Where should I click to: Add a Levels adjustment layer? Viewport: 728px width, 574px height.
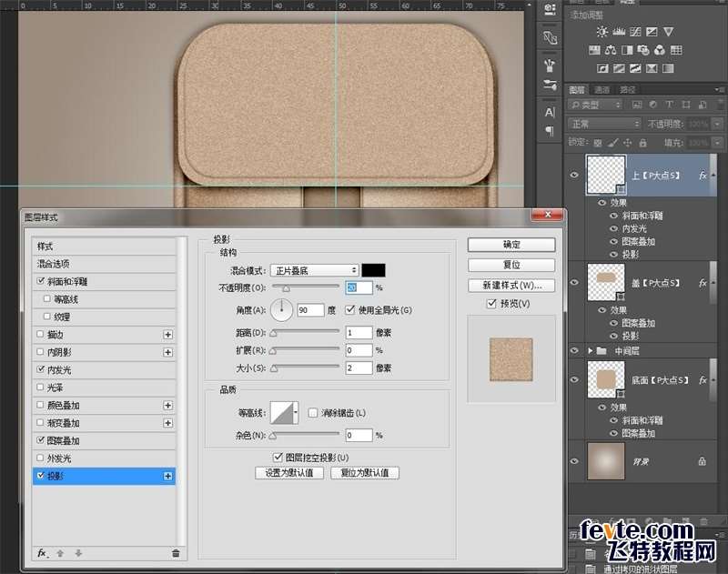coord(619,32)
